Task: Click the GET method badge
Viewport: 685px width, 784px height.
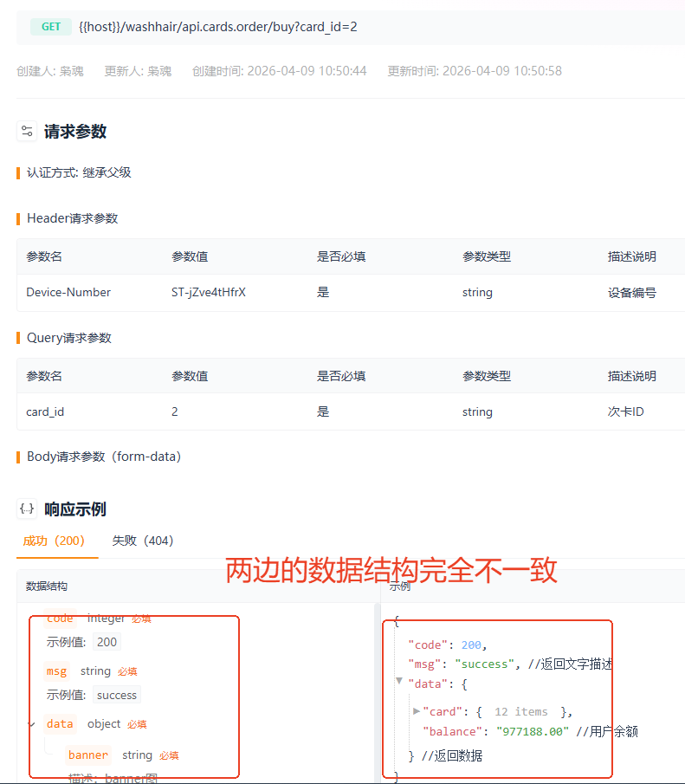Action: tap(51, 27)
